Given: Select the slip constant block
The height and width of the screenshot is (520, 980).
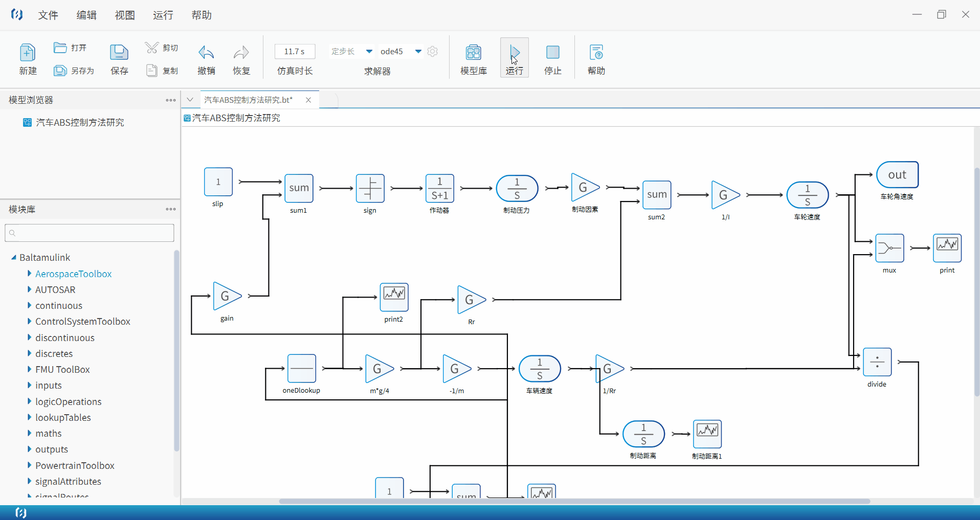Looking at the screenshot, I should pyautogui.click(x=218, y=182).
